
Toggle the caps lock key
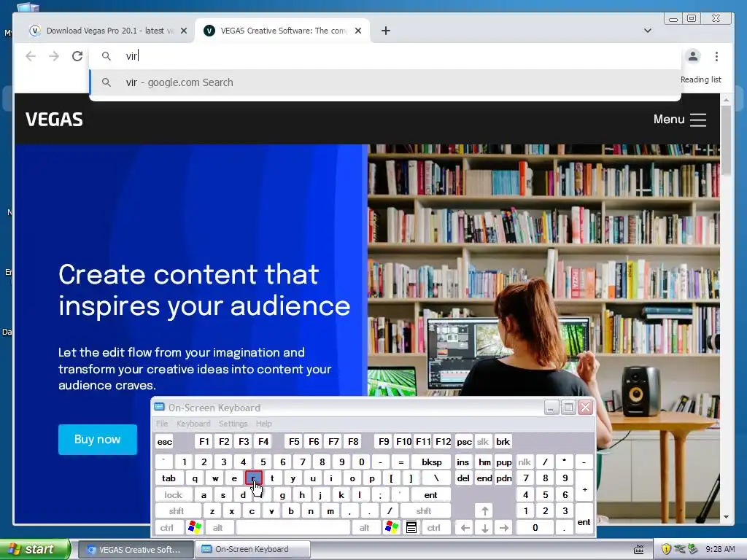click(x=174, y=495)
